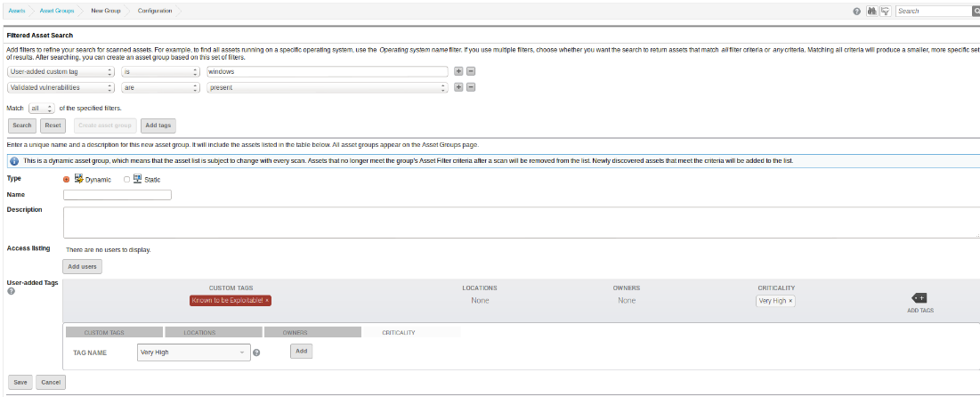This screenshot has height=397, width=980.
Task: Click into the Name input field
Action: click(x=117, y=194)
